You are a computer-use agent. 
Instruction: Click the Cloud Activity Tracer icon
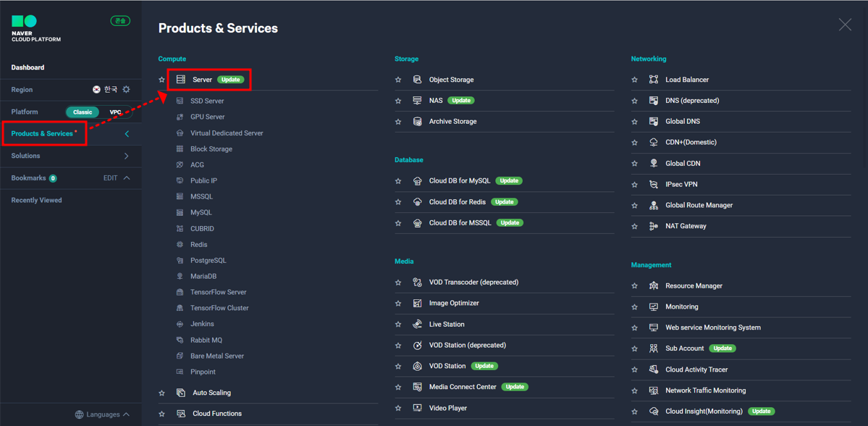[x=654, y=369]
